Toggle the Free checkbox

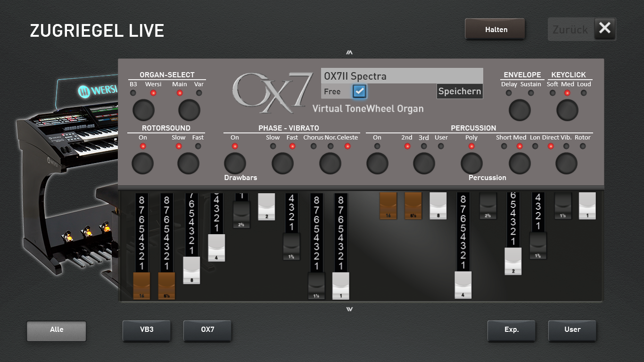(x=360, y=91)
